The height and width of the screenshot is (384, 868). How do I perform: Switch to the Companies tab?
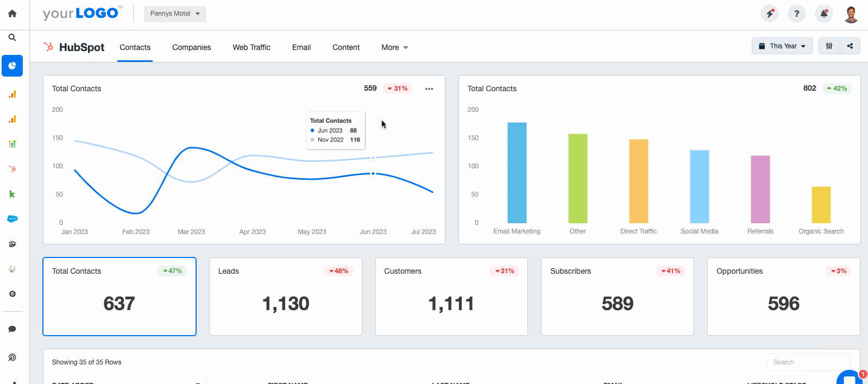[191, 47]
